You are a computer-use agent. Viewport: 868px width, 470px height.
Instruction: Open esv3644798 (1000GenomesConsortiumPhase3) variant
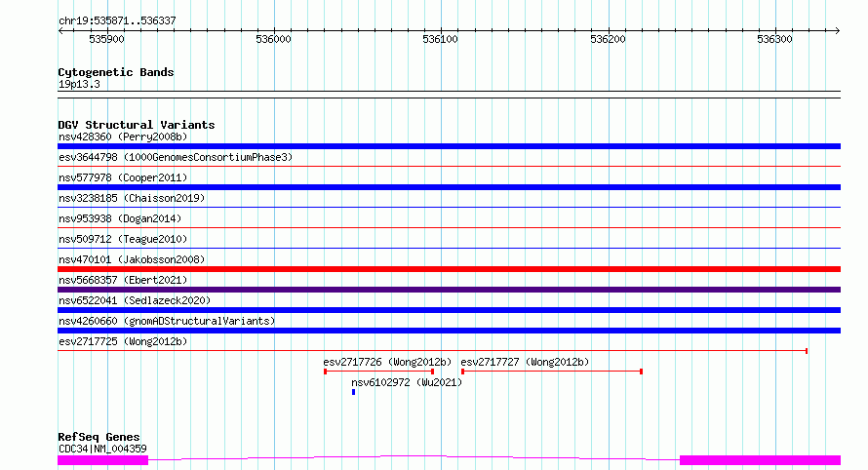click(176, 157)
